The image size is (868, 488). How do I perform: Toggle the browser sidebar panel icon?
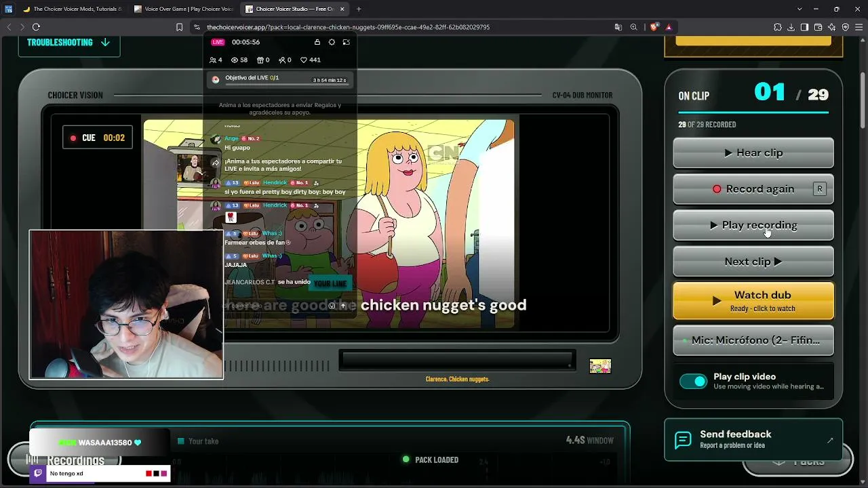804,27
